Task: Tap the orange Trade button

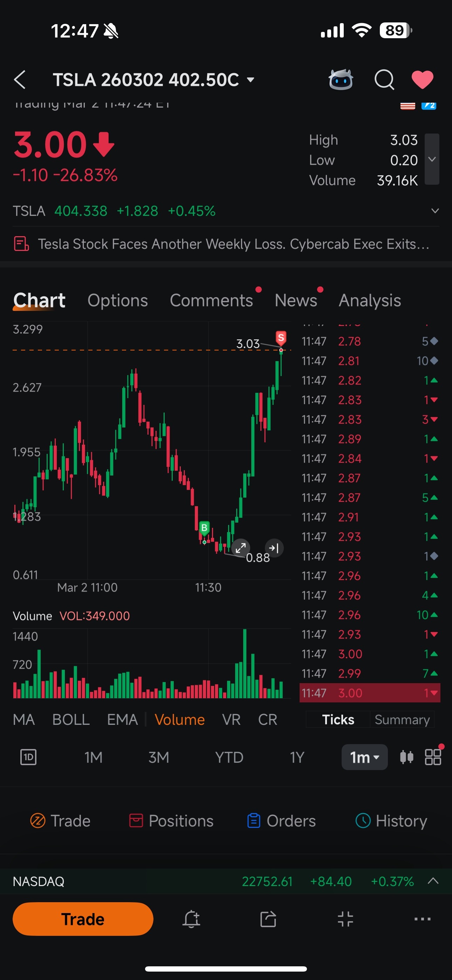Action: 83,919
